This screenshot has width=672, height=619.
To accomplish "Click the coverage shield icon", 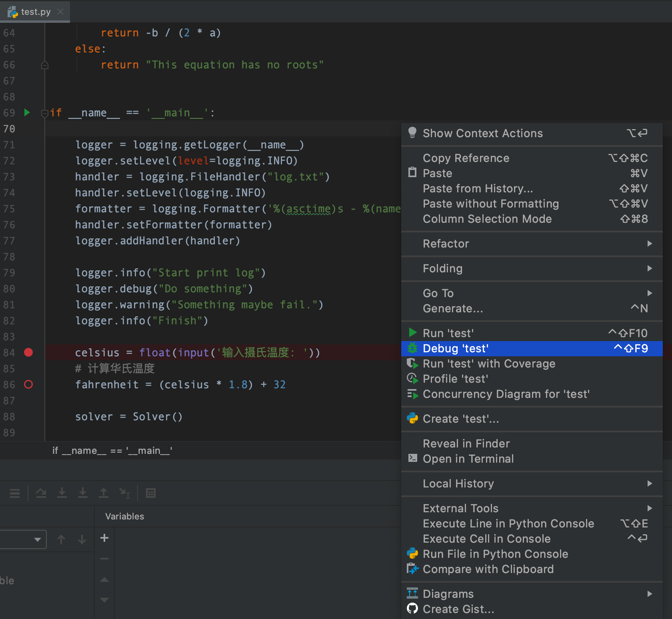I will coord(412,363).
